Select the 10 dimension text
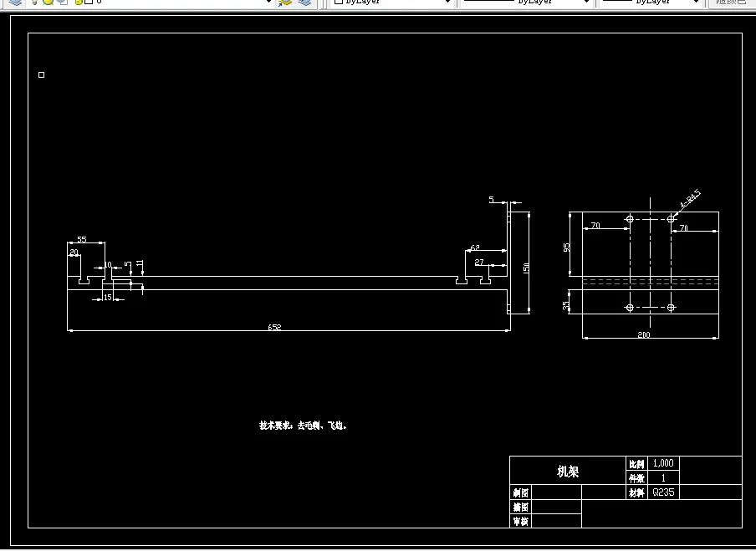 coord(108,264)
